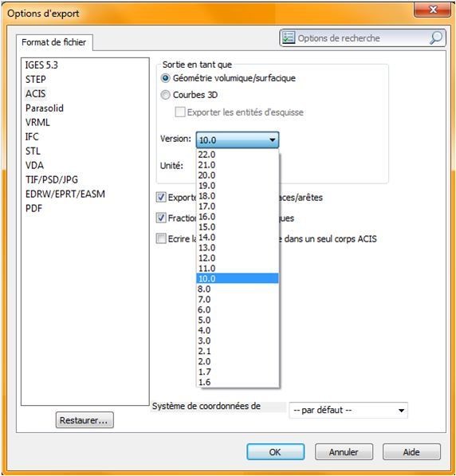Click the Options de recherche search field

362,38
